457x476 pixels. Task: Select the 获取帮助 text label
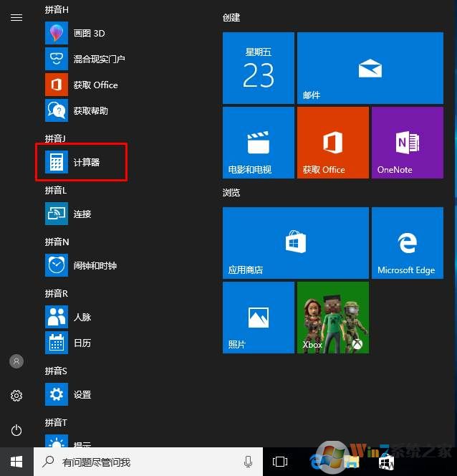91,110
